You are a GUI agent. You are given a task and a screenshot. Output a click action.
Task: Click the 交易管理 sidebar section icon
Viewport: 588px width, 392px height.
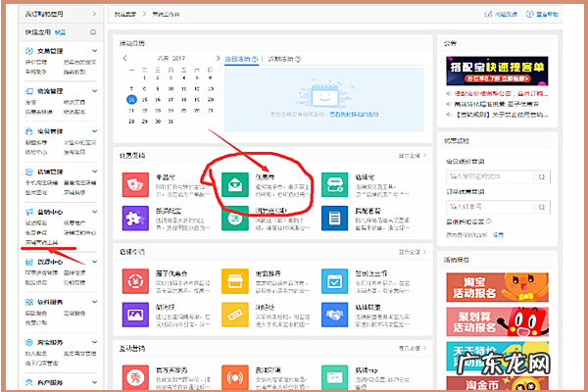tap(28, 51)
